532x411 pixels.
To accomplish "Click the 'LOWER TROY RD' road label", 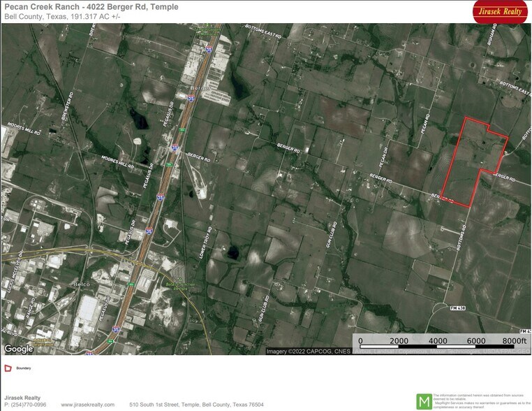I will tap(205, 243).
